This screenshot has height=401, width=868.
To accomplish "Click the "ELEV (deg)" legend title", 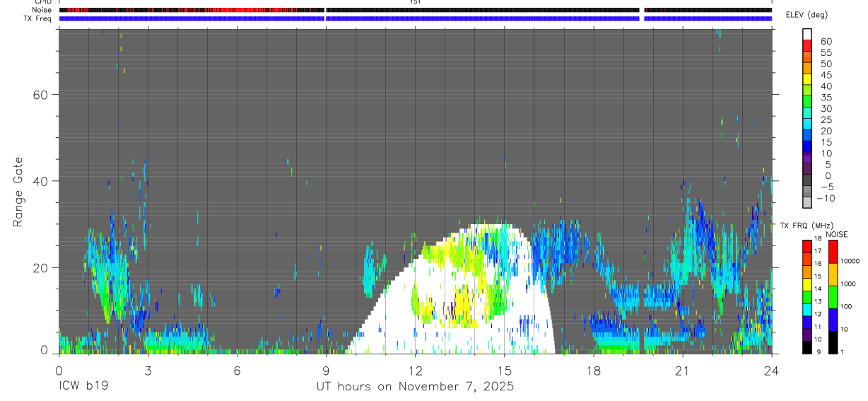I will [807, 15].
